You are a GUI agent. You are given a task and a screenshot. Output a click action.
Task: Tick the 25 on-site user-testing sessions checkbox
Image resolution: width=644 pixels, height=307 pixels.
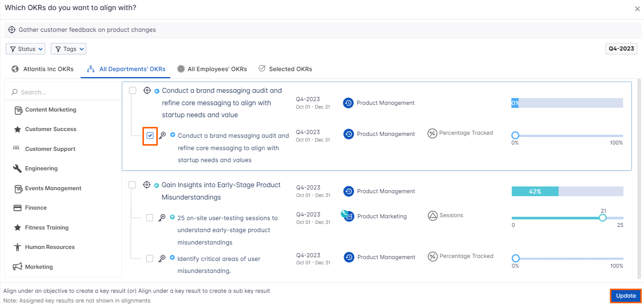pos(150,218)
